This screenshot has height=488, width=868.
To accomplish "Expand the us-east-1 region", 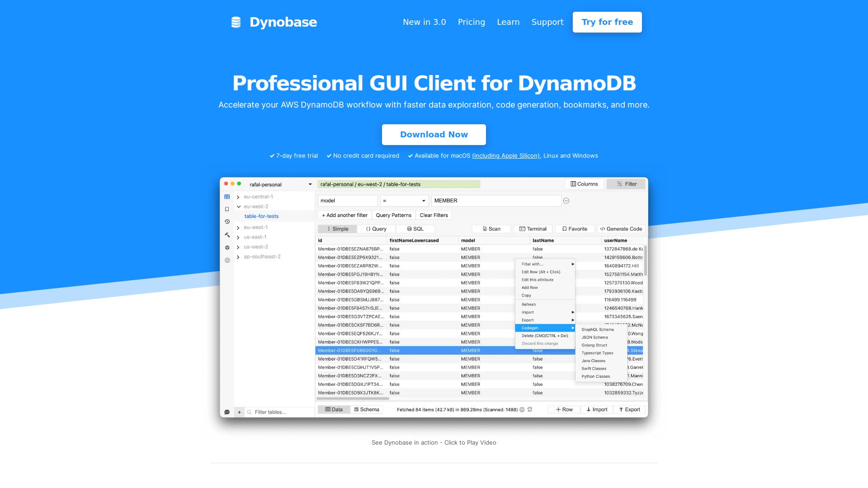I will (x=238, y=237).
